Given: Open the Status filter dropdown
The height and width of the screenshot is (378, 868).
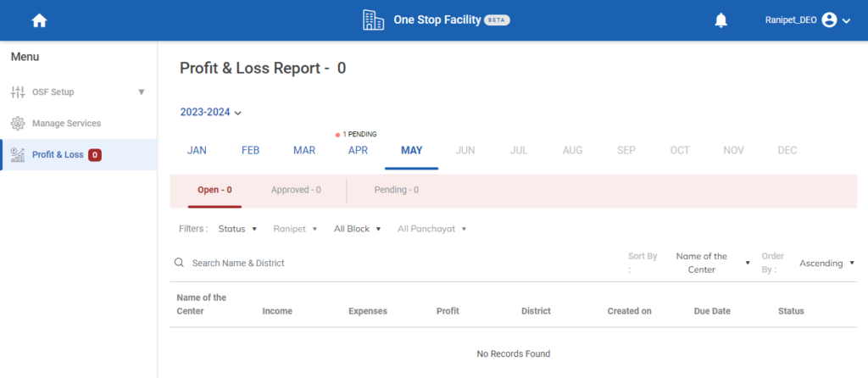Looking at the screenshot, I should point(237,229).
